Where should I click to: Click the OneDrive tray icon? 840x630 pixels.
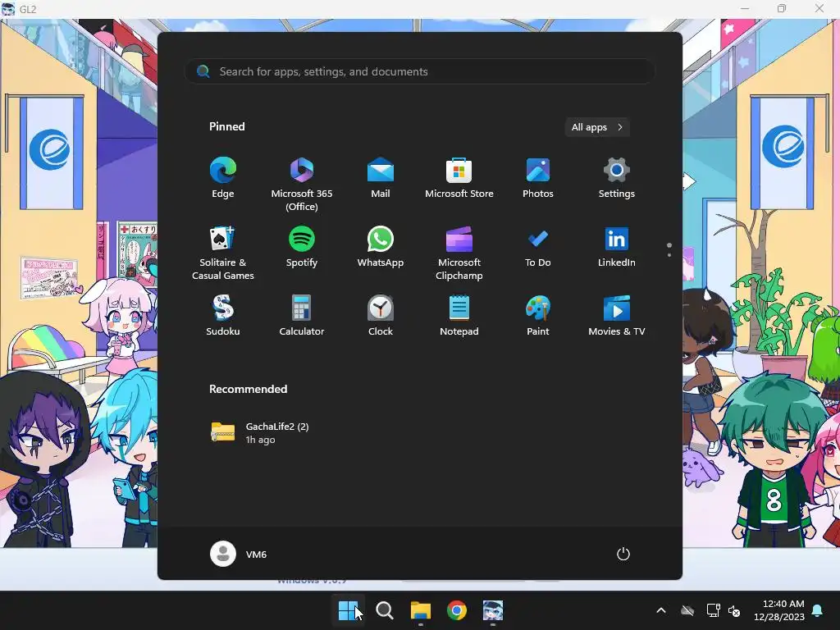pyautogui.click(x=688, y=610)
